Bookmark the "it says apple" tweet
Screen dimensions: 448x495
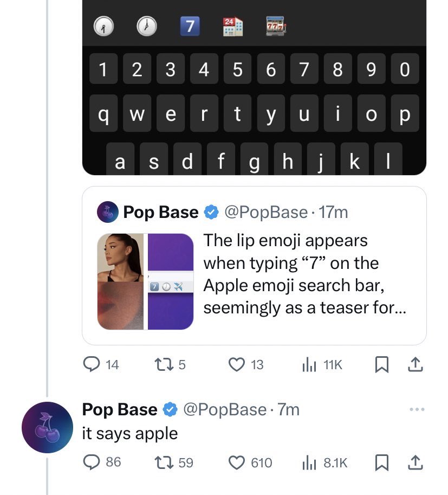coord(382,463)
